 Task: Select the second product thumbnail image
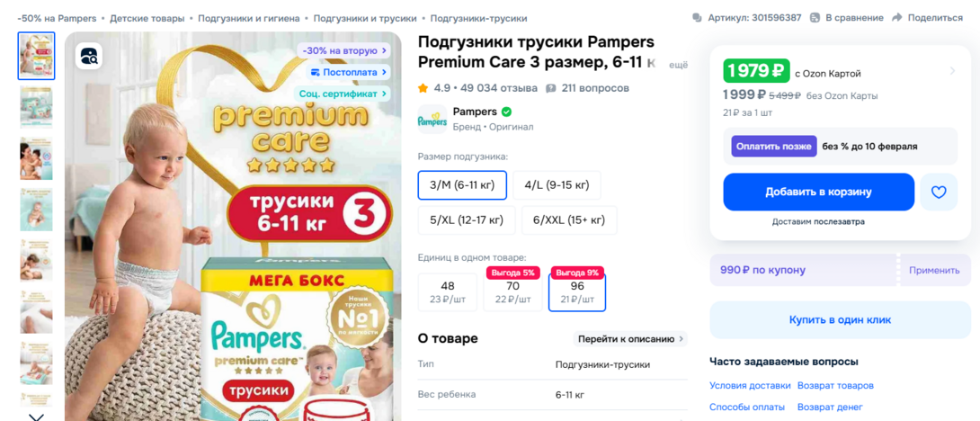click(x=36, y=108)
